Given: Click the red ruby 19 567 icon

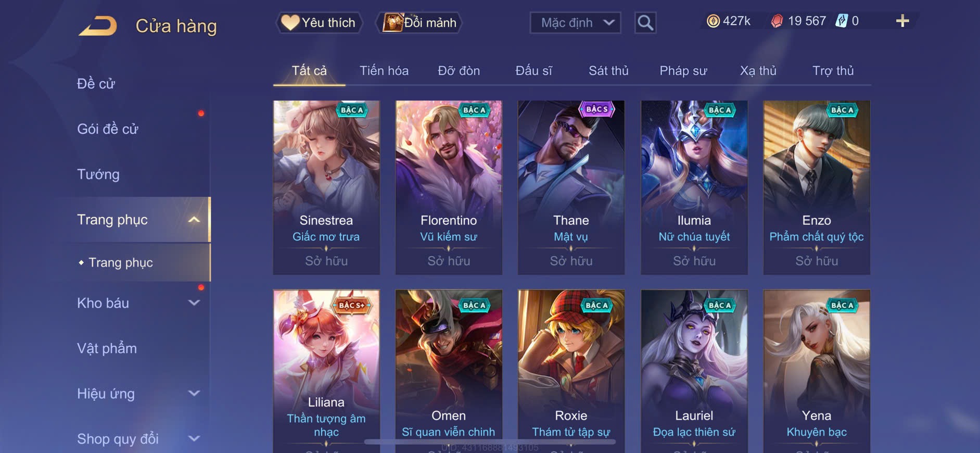Looking at the screenshot, I should click(x=777, y=21).
